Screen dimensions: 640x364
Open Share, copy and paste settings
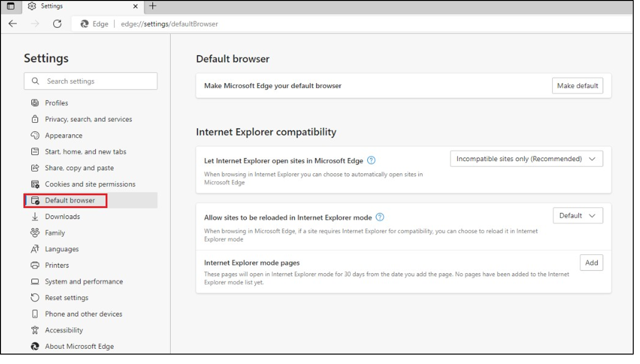pyautogui.click(x=91, y=168)
